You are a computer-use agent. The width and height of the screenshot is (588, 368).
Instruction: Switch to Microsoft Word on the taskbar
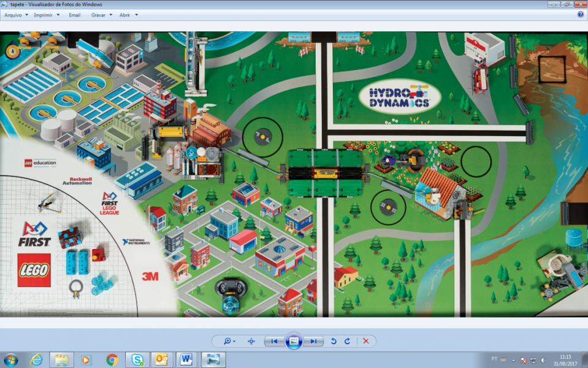(x=186, y=360)
